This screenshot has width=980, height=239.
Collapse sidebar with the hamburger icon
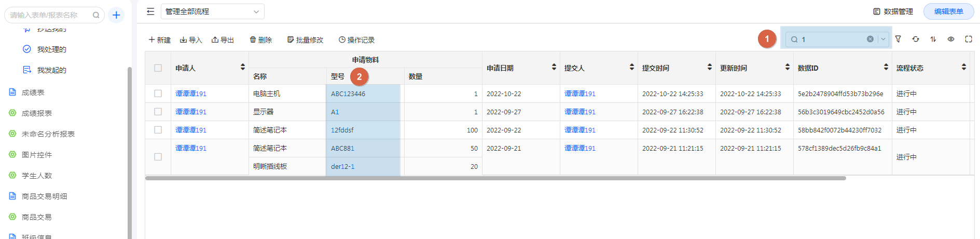point(150,11)
